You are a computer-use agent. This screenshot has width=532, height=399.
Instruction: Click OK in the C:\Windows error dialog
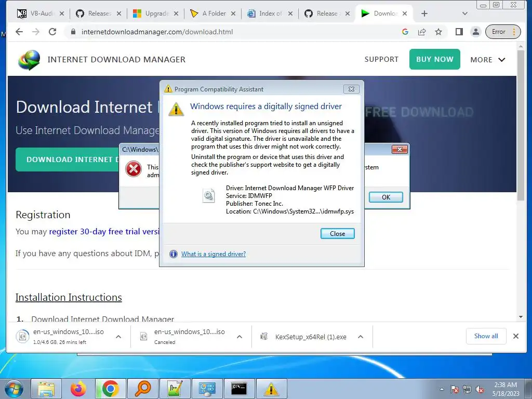tap(386, 197)
